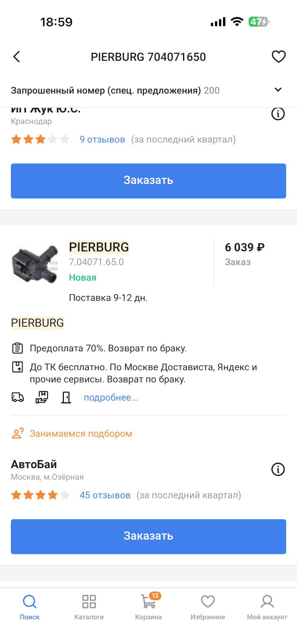Open info for the Krasnodar seller
297x644 pixels.
(278, 114)
